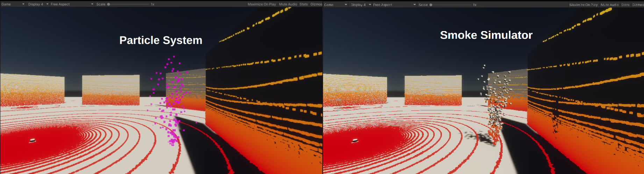This screenshot has width=644, height=174.
Task: Open Stats in right Game view
Action: [x=625, y=5]
